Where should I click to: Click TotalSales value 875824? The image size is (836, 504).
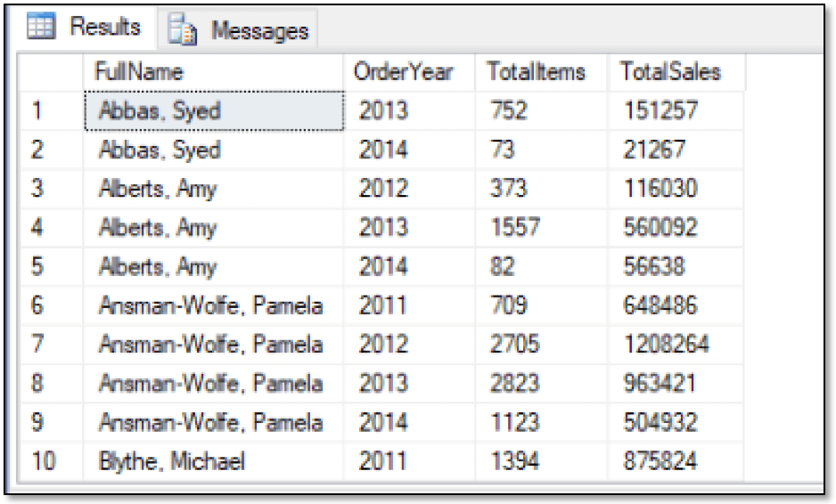click(x=675, y=461)
